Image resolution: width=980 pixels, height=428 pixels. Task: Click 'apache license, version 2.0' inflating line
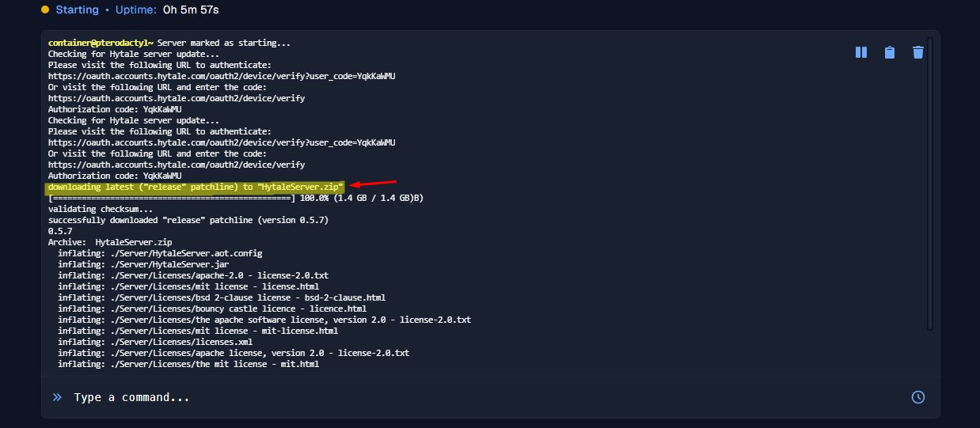(x=234, y=353)
